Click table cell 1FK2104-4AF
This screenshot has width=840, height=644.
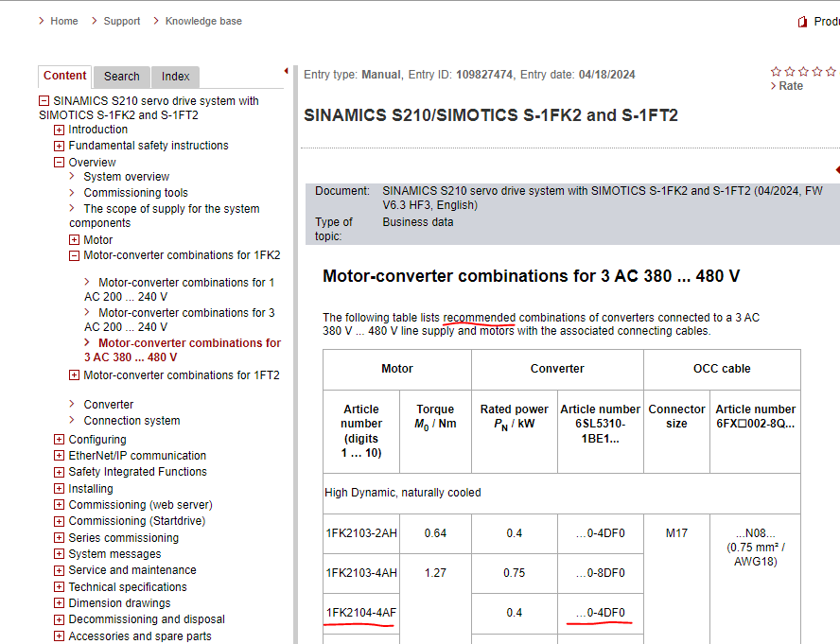tap(361, 613)
